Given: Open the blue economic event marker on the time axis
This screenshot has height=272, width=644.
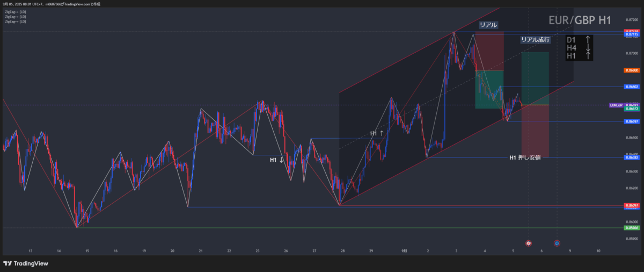Looking at the screenshot, I should click(557, 243).
